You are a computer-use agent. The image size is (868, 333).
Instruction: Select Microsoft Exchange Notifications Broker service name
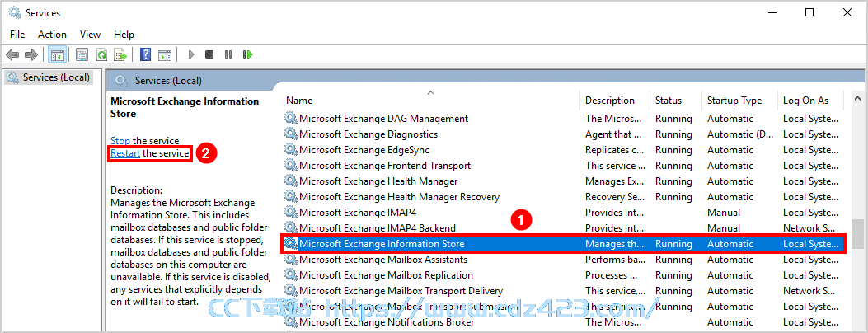pos(387,322)
